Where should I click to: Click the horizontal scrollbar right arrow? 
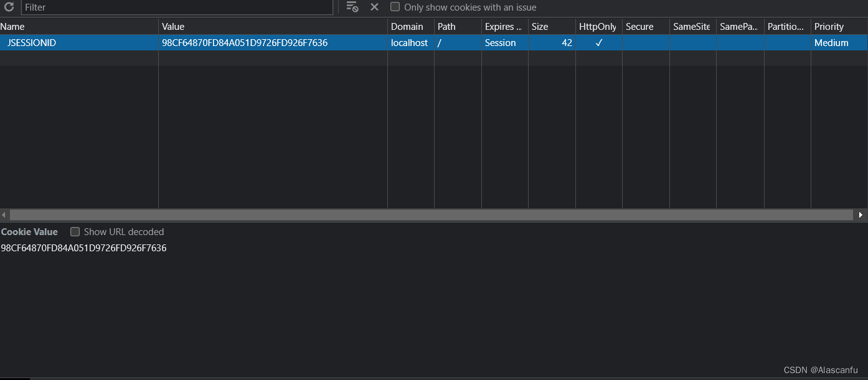862,215
